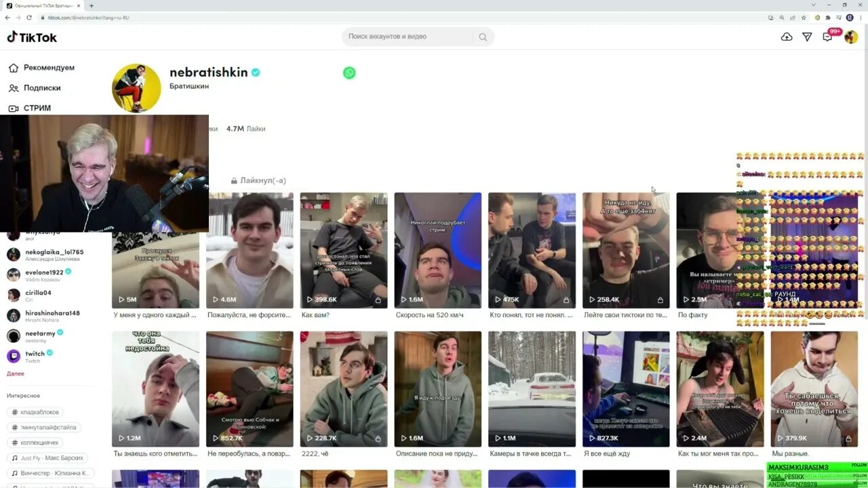Click Далее to show more accounts

click(x=16, y=373)
